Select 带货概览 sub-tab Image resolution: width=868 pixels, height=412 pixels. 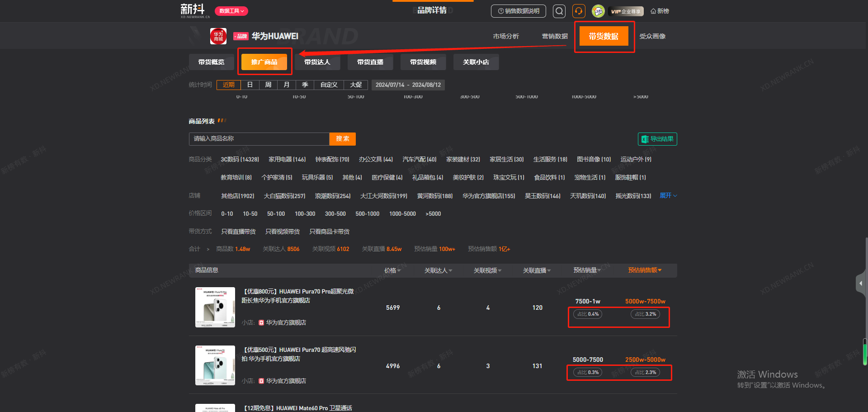[x=212, y=62]
